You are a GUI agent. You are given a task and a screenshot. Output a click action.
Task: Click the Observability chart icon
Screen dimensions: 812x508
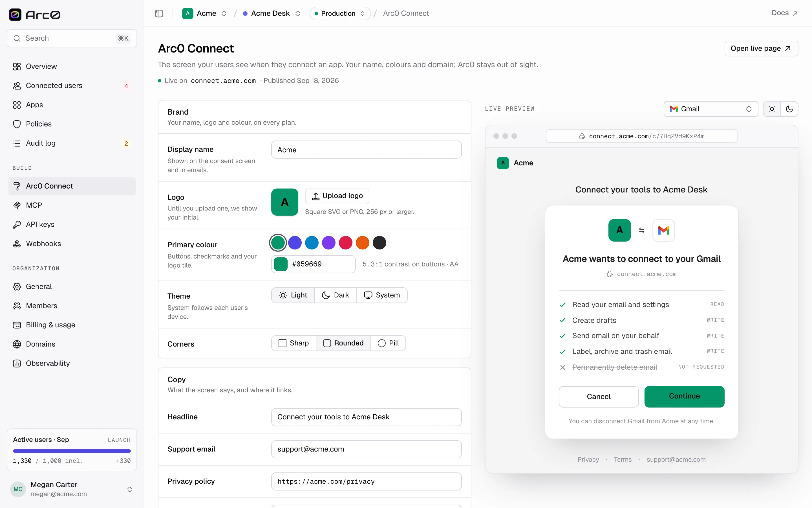pyautogui.click(x=17, y=363)
